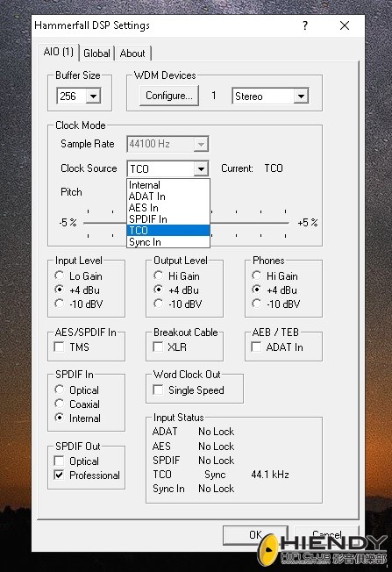Open the Global tab
Image resolution: width=392 pixels, height=572 pixels.
point(96,54)
